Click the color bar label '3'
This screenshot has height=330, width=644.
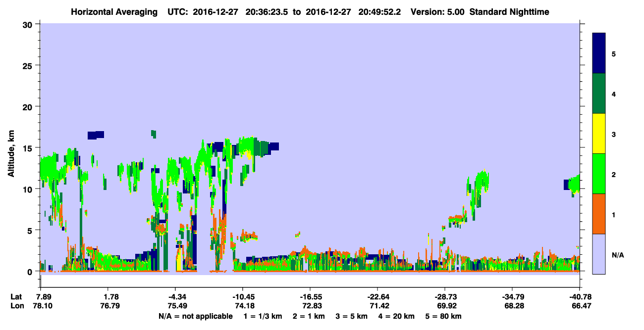click(614, 134)
